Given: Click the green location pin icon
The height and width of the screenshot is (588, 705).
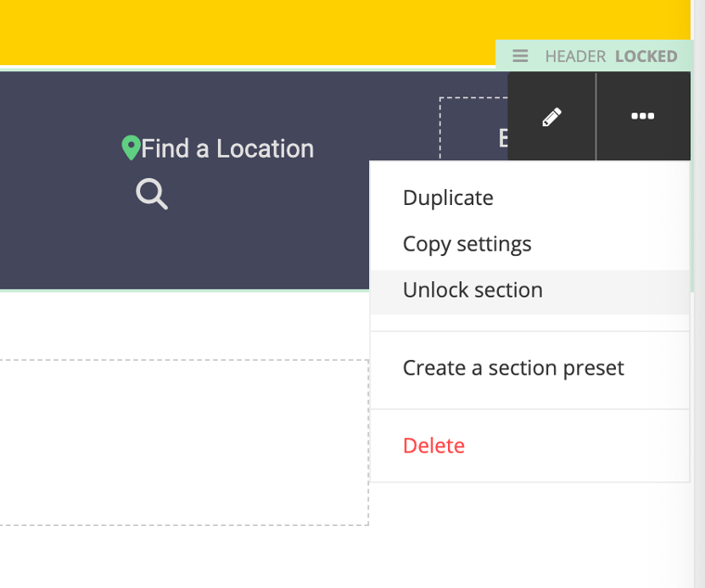Looking at the screenshot, I should (131, 147).
